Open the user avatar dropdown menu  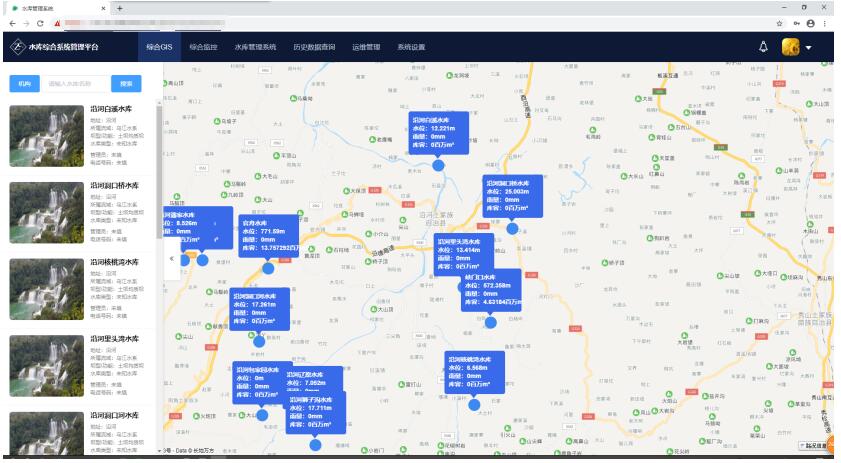coord(796,47)
